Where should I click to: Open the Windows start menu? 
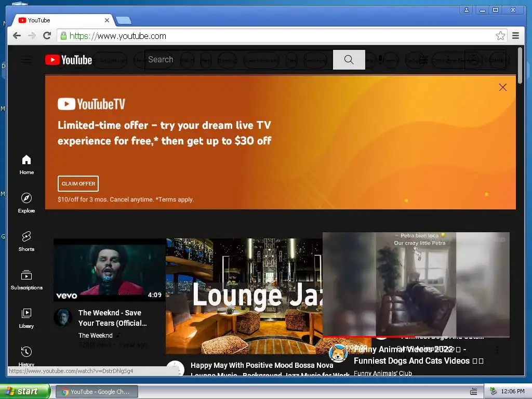click(25, 392)
